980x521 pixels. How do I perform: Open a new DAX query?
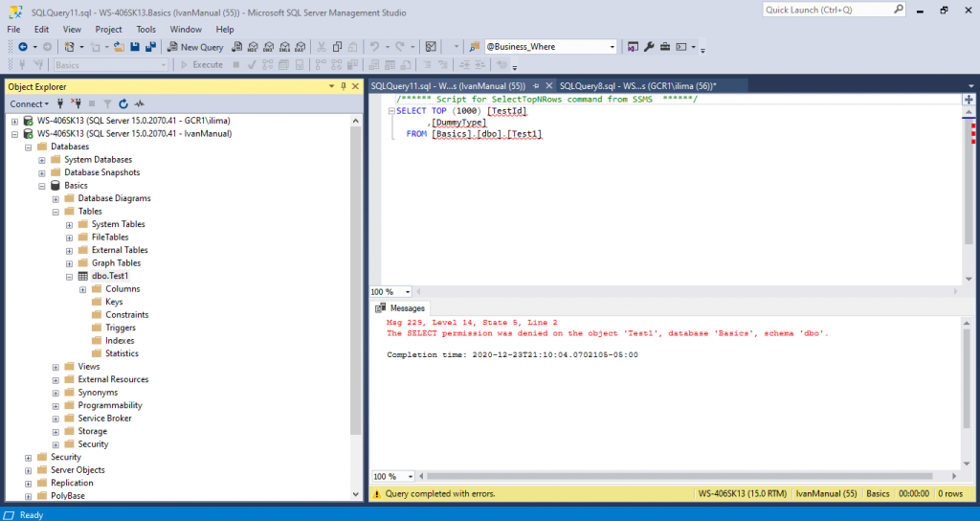click(300, 47)
